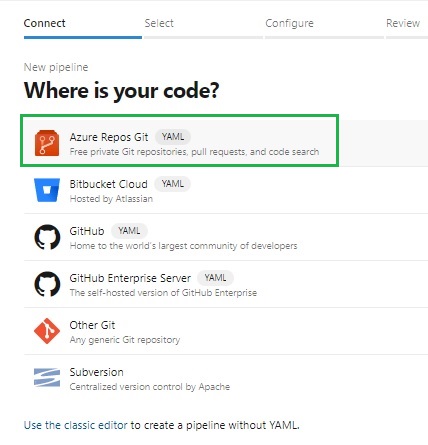The width and height of the screenshot is (428, 445).
Task: Click YAML badge beside GitHub Enterprise Server
Action: pos(215,278)
